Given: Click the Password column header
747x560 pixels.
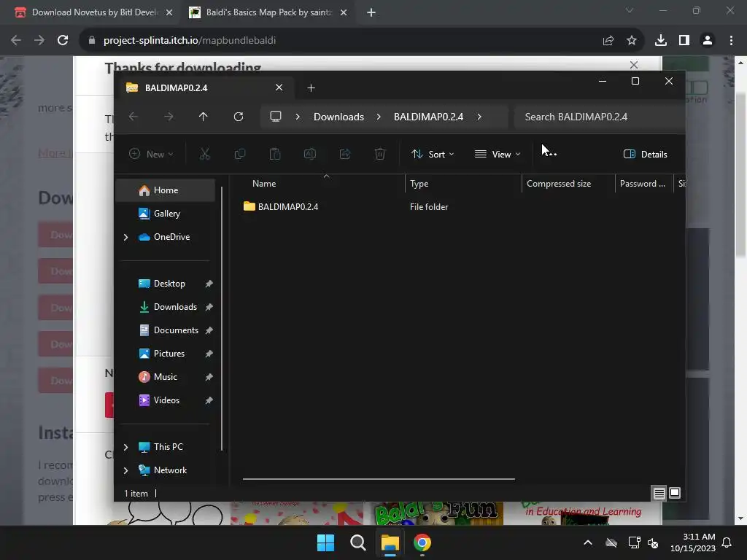Looking at the screenshot, I should 643,184.
